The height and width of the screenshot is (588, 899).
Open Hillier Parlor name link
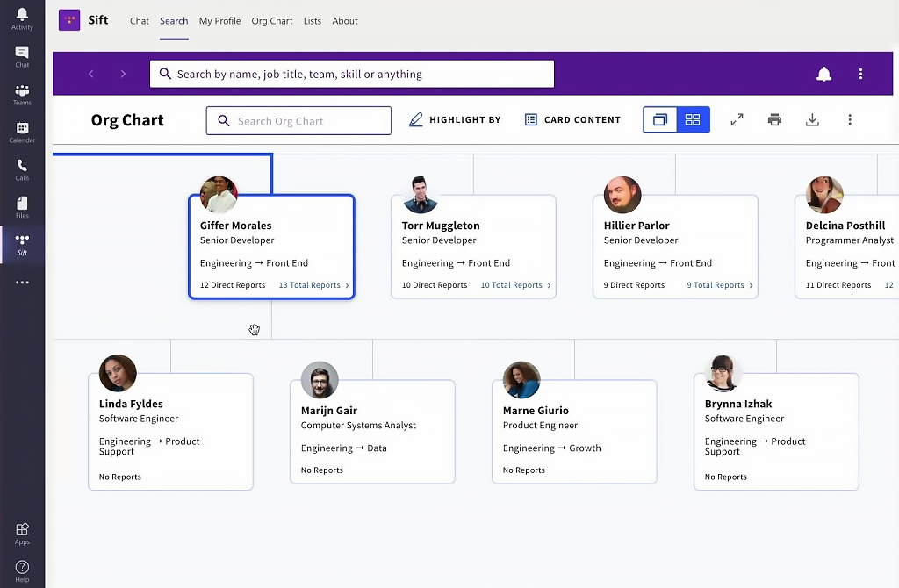(x=636, y=226)
